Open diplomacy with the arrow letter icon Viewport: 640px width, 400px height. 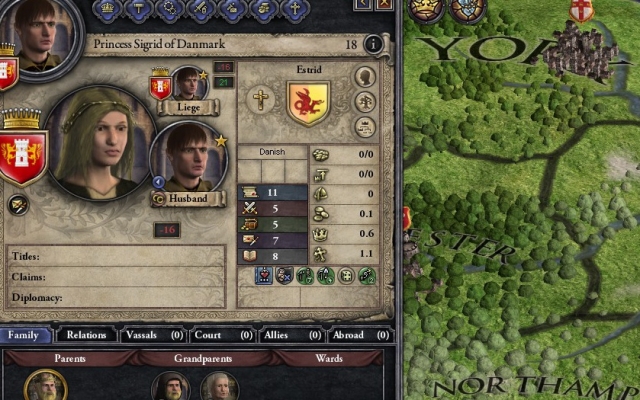[x=18, y=205]
